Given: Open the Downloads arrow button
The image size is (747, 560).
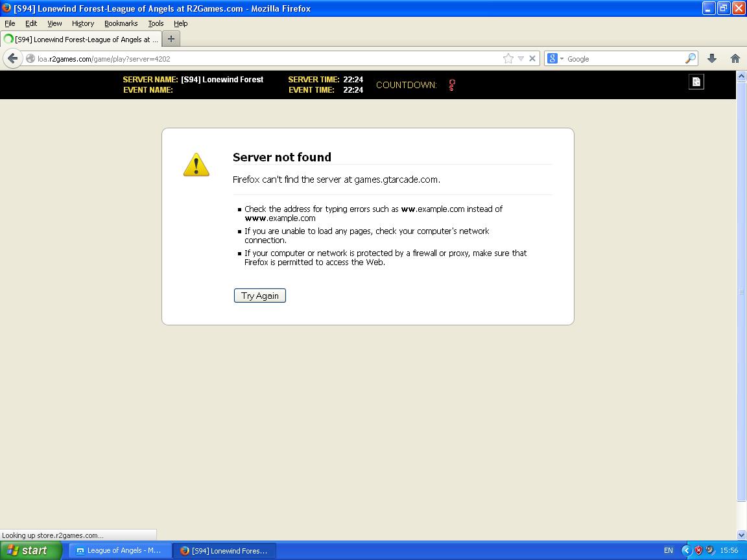Looking at the screenshot, I should point(712,58).
